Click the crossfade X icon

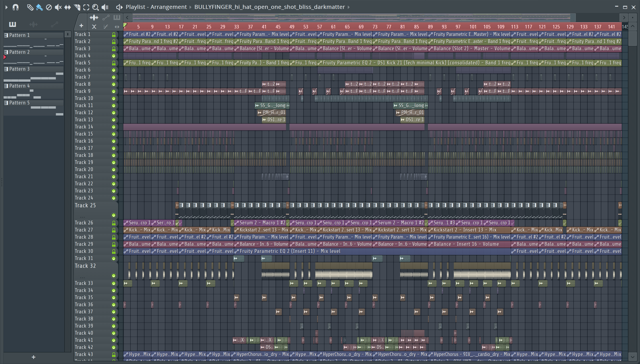pyautogui.click(x=94, y=26)
